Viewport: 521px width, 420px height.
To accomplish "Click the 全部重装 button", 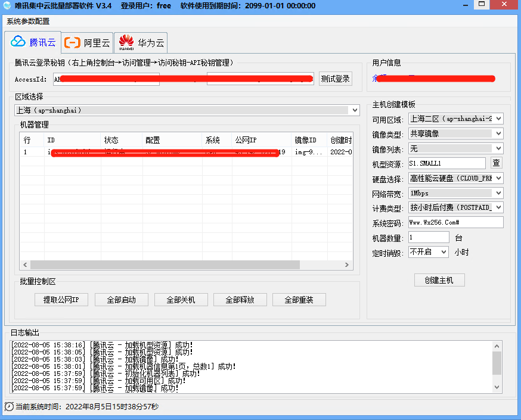I will [x=299, y=300].
